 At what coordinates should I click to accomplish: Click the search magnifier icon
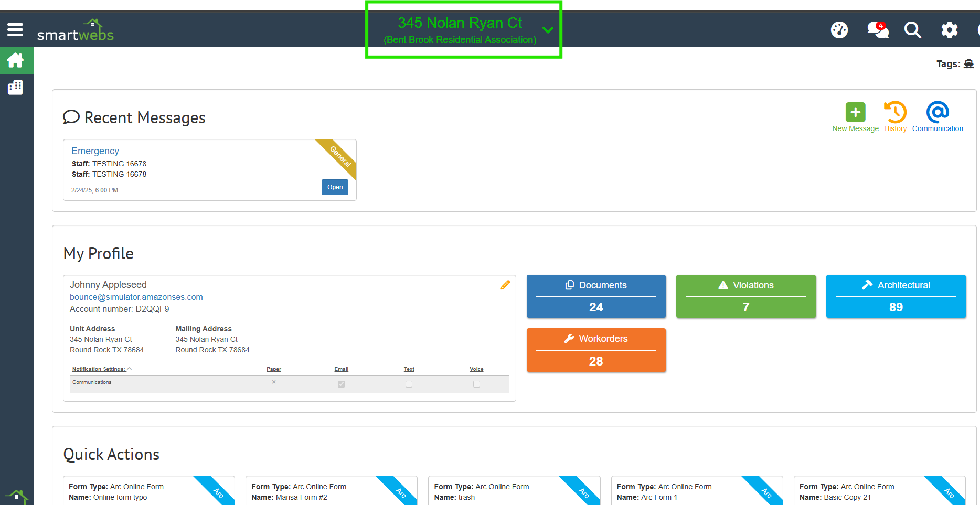[912, 30]
